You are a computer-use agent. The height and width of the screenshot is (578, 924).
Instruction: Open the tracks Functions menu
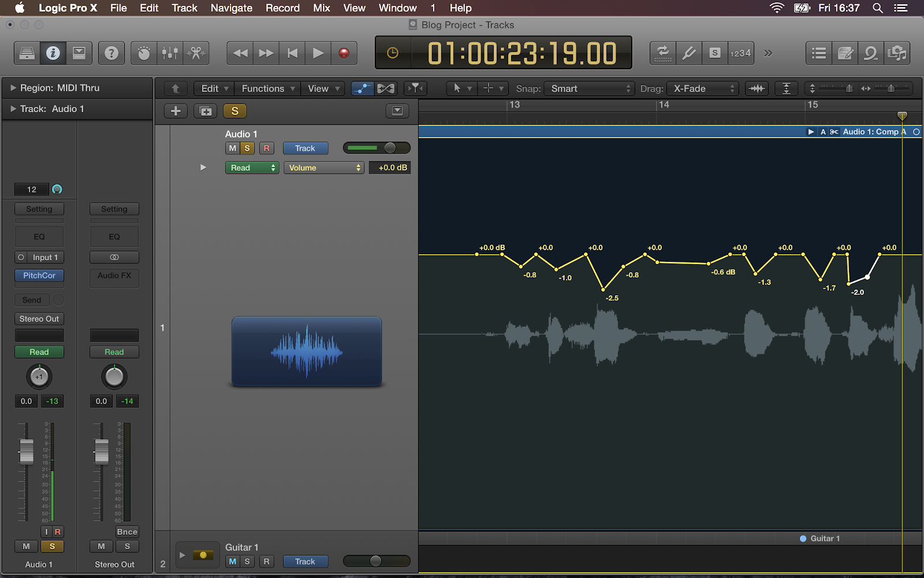pos(268,88)
